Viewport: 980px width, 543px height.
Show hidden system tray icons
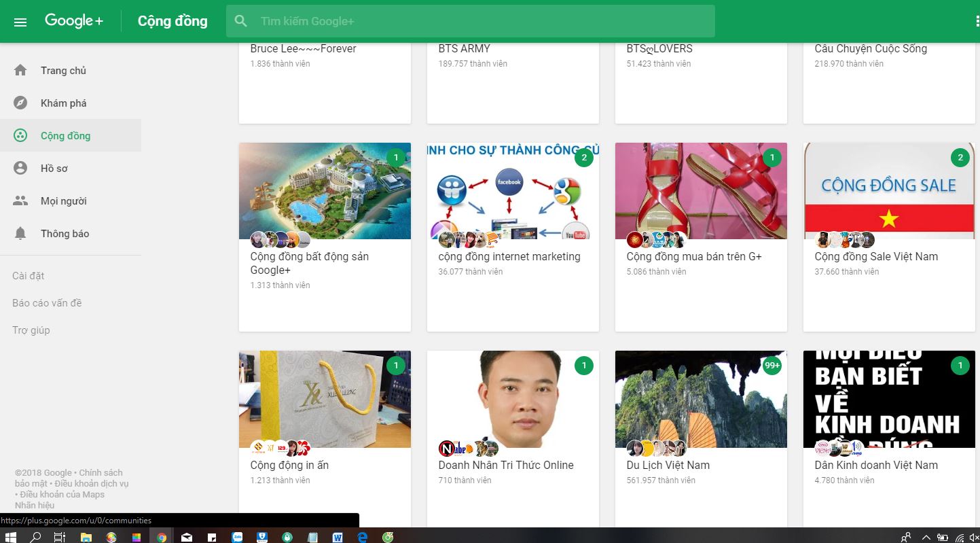point(925,537)
